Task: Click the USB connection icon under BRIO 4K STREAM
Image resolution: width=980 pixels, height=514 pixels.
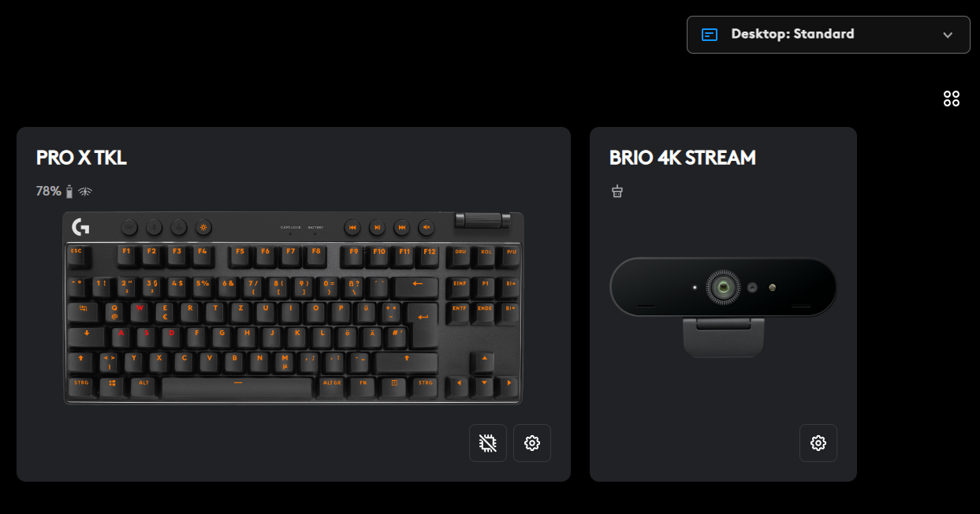Action: pyautogui.click(x=617, y=191)
